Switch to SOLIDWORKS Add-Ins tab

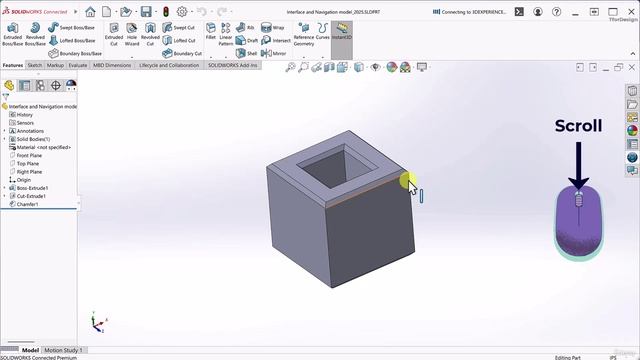coord(233,65)
